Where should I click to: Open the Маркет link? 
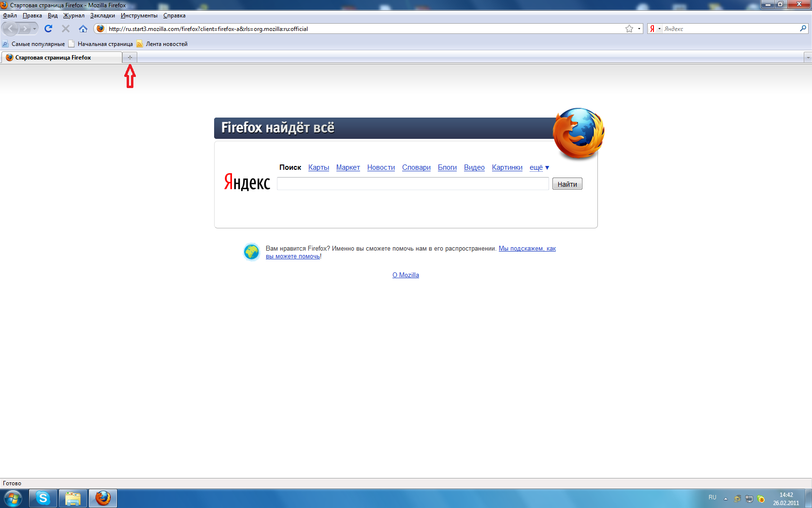tap(348, 167)
